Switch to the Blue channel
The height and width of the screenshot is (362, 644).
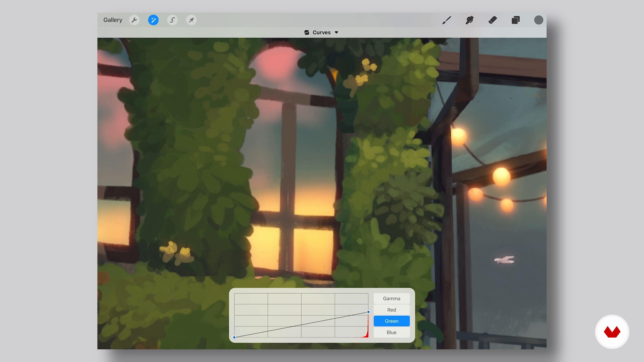click(x=391, y=332)
